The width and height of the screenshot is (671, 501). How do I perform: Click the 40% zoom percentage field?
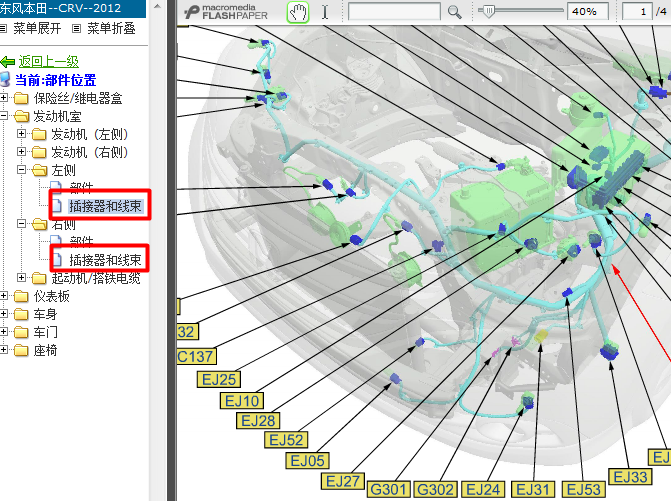(x=588, y=12)
